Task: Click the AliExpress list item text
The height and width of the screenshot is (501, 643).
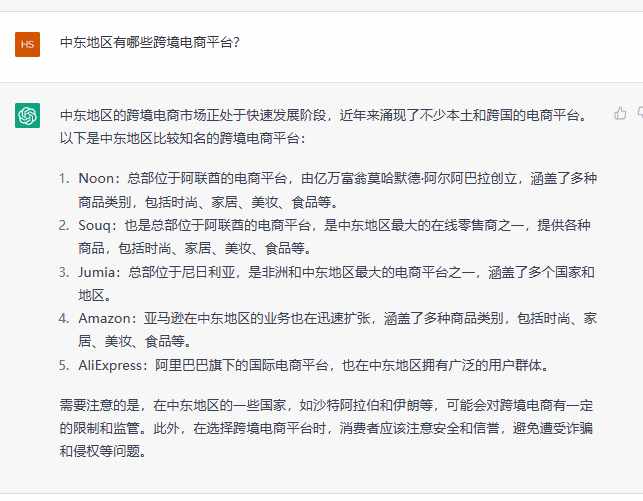Action: coord(314,365)
